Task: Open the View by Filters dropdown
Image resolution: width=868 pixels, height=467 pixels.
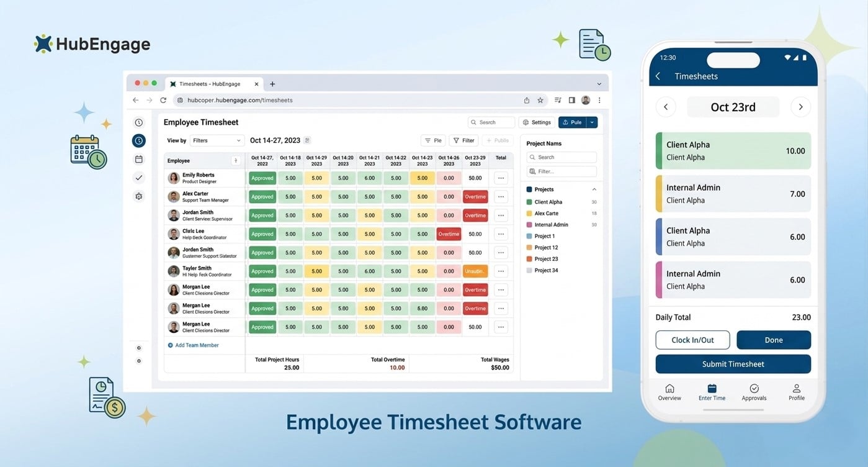Action: (x=216, y=140)
